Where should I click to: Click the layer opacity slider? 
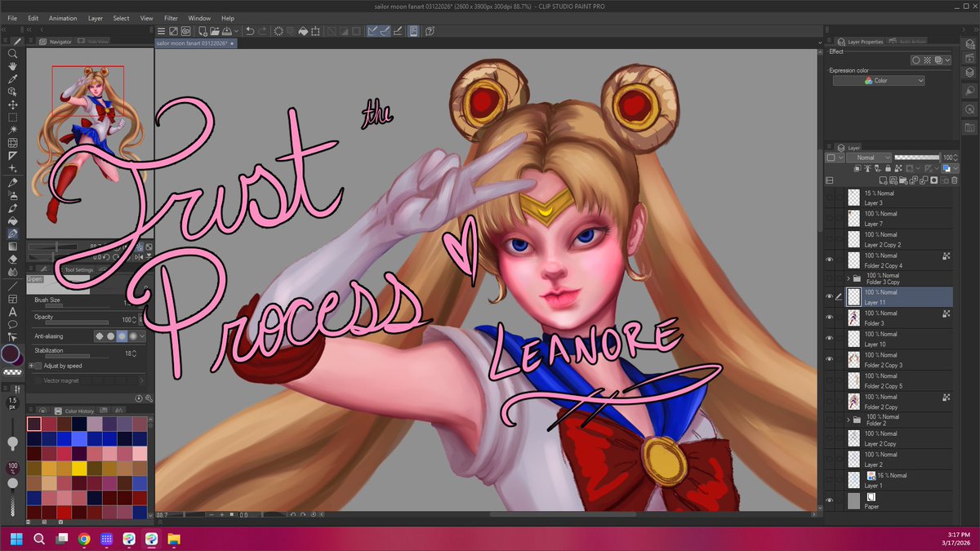tap(917, 158)
